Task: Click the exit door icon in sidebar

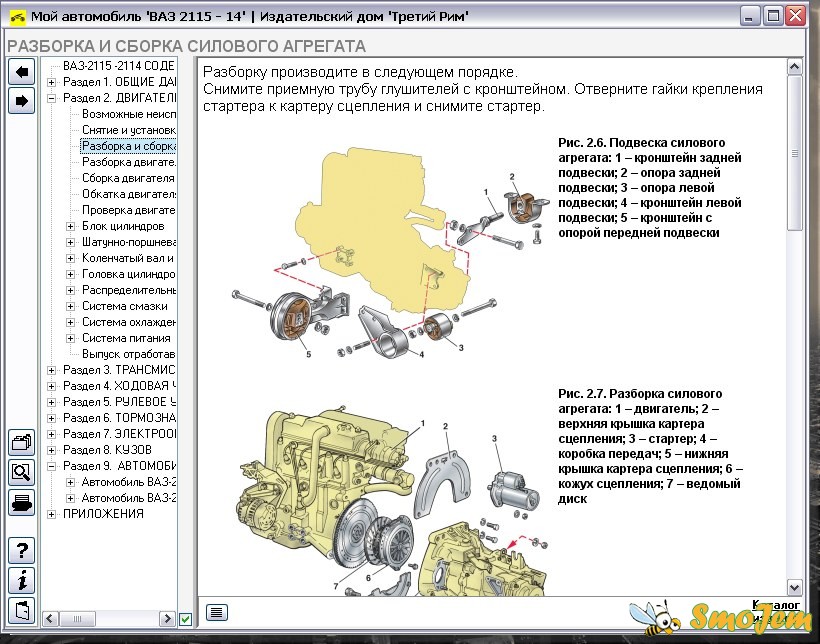Action: pyautogui.click(x=21, y=611)
